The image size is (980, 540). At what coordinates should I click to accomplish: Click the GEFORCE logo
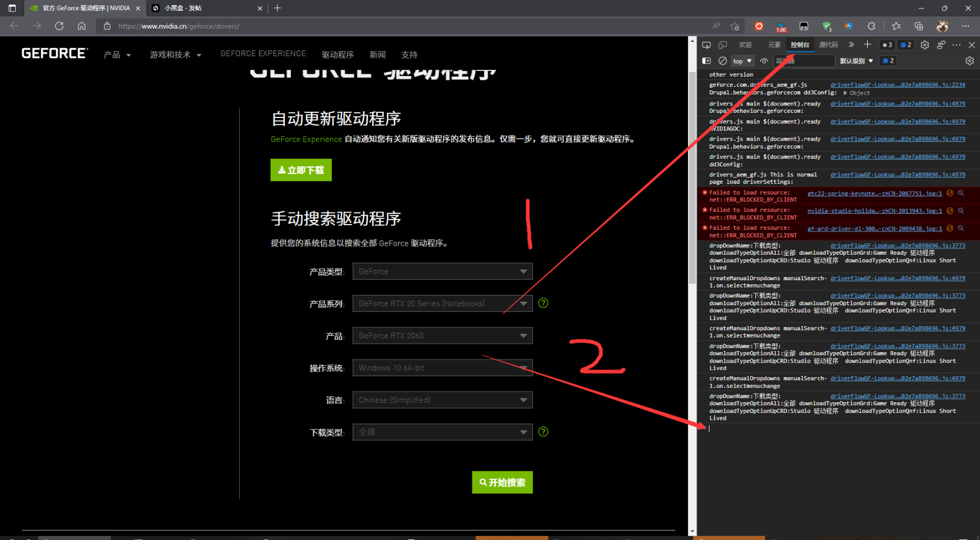coord(54,53)
